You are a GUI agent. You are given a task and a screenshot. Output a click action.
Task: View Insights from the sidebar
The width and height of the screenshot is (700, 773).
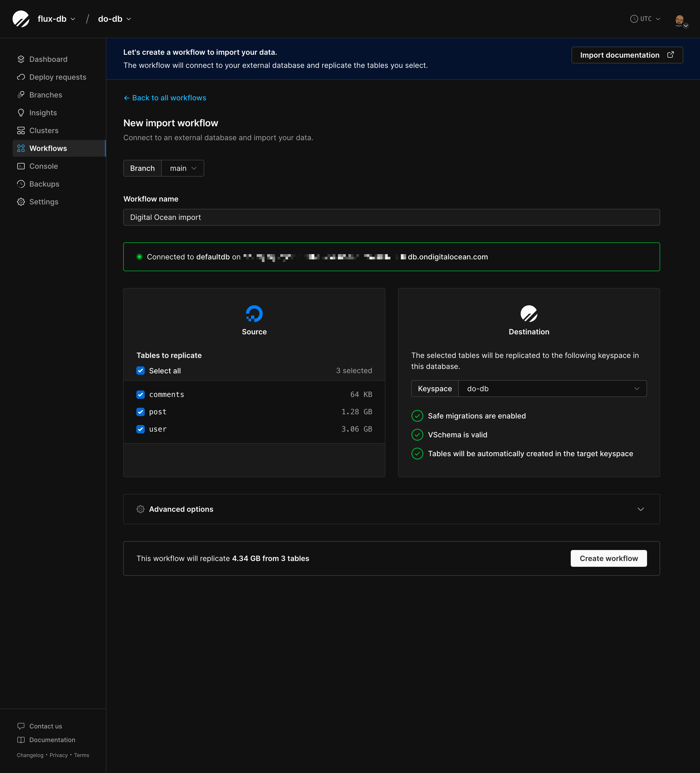(x=42, y=112)
